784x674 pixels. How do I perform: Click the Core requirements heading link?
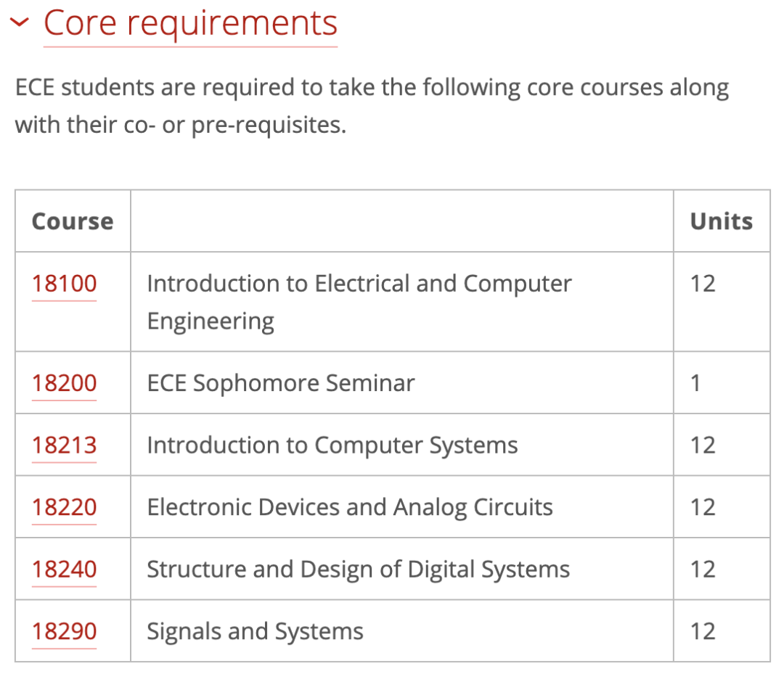click(190, 23)
